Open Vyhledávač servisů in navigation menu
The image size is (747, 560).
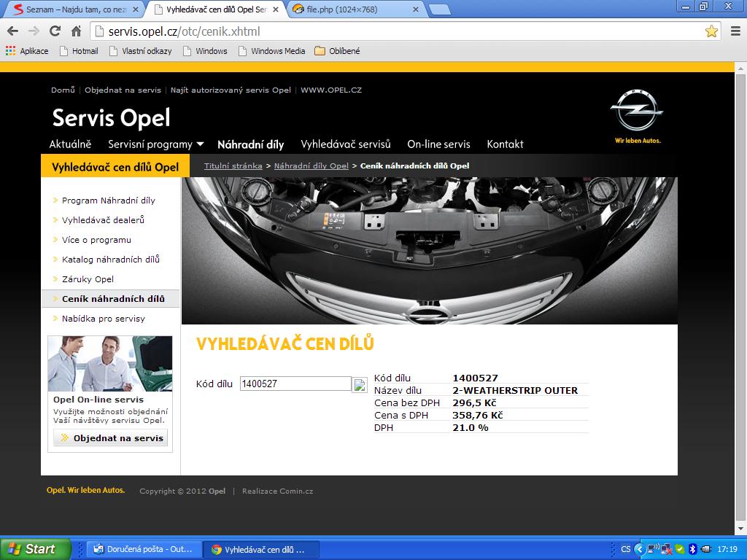pyautogui.click(x=346, y=144)
